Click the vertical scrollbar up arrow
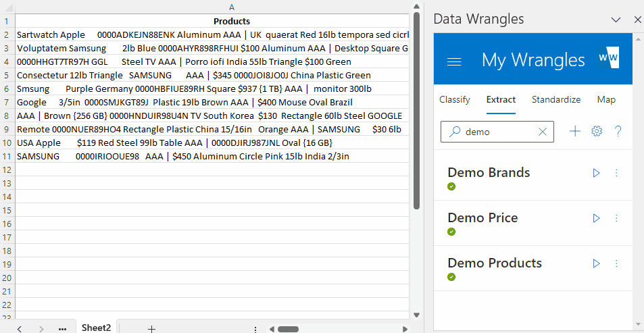The width and height of the screenshot is (644, 333). coord(416,7)
